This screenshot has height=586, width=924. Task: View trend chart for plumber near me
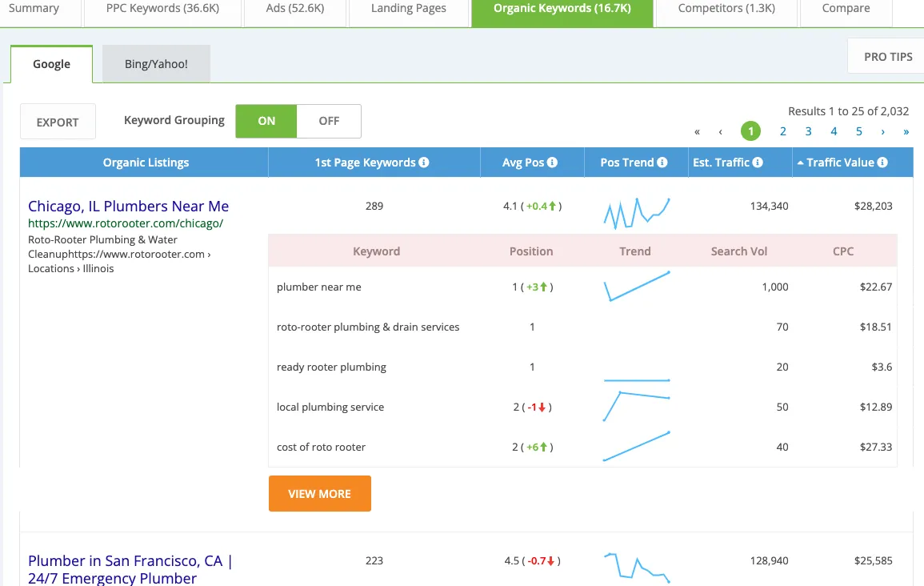pos(637,287)
